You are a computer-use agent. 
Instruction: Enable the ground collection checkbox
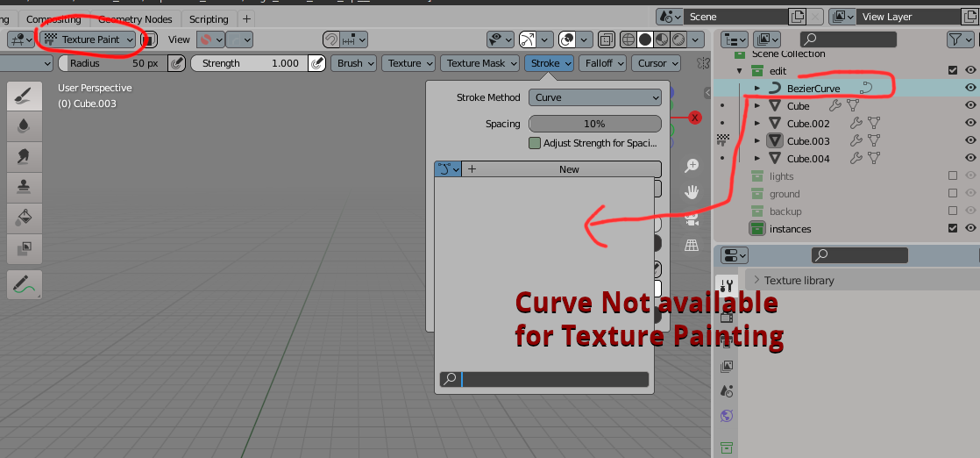pyautogui.click(x=953, y=193)
